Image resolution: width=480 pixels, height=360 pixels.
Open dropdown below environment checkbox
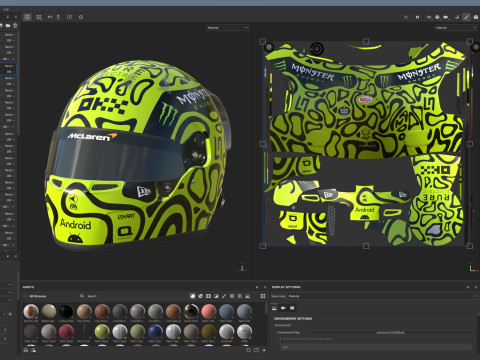[x=376, y=347]
